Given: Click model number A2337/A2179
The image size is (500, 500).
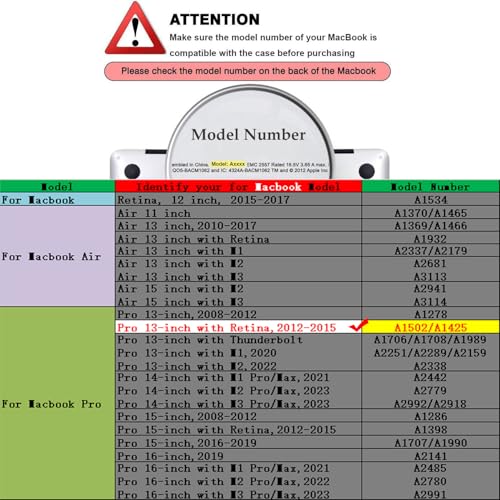Looking at the screenshot, I should pos(431,251).
